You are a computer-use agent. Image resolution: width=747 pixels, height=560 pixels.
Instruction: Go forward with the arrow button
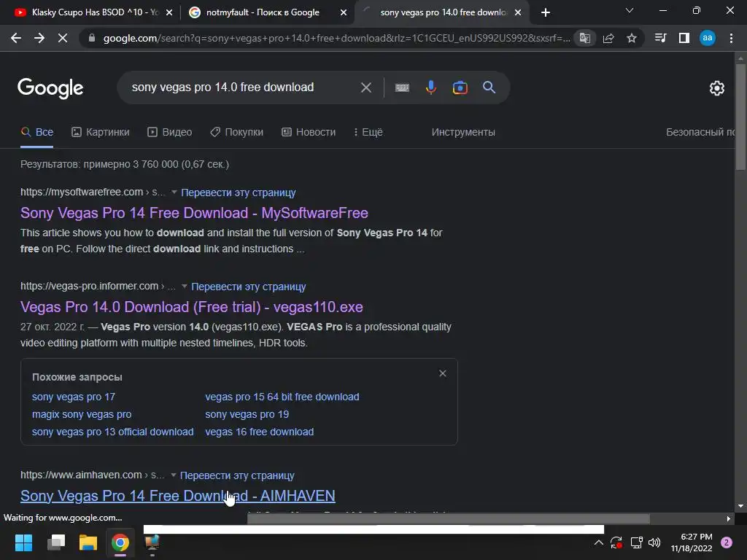(x=39, y=38)
